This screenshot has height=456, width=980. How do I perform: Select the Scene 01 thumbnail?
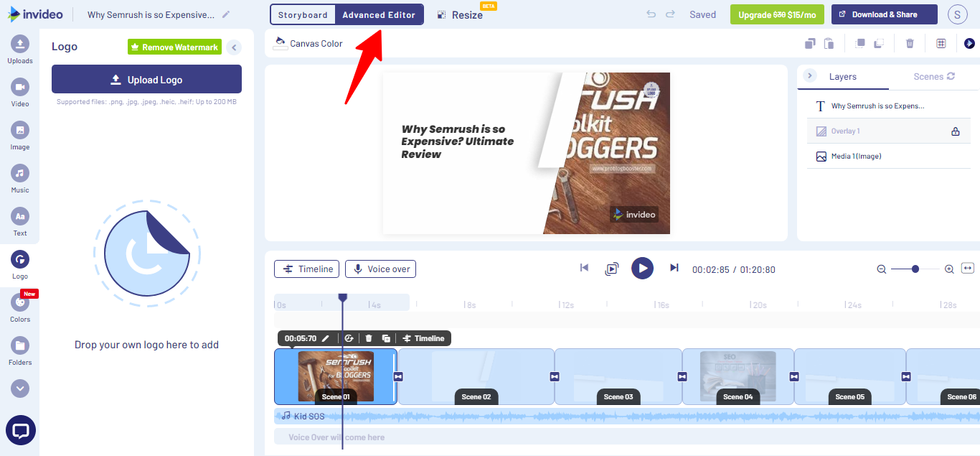click(x=336, y=376)
